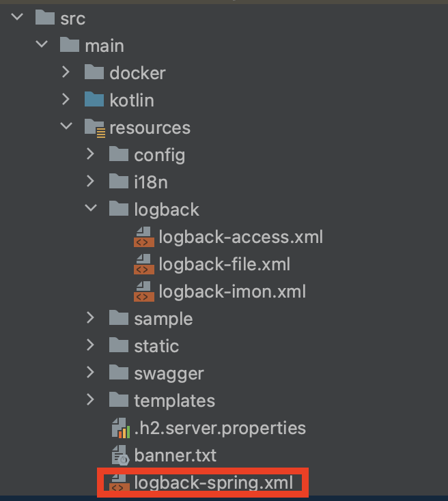
Task: Select the src tree row label
Action: coord(73,18)
